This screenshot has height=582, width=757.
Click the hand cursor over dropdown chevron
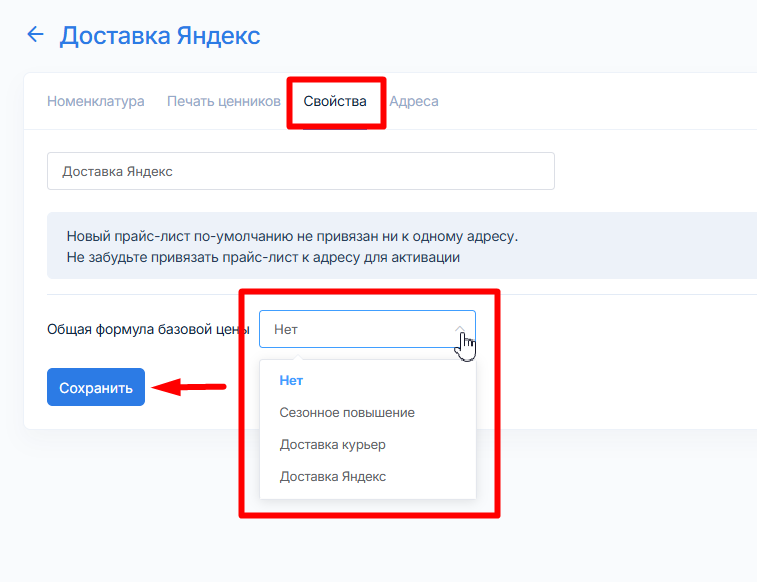(466, 346)
